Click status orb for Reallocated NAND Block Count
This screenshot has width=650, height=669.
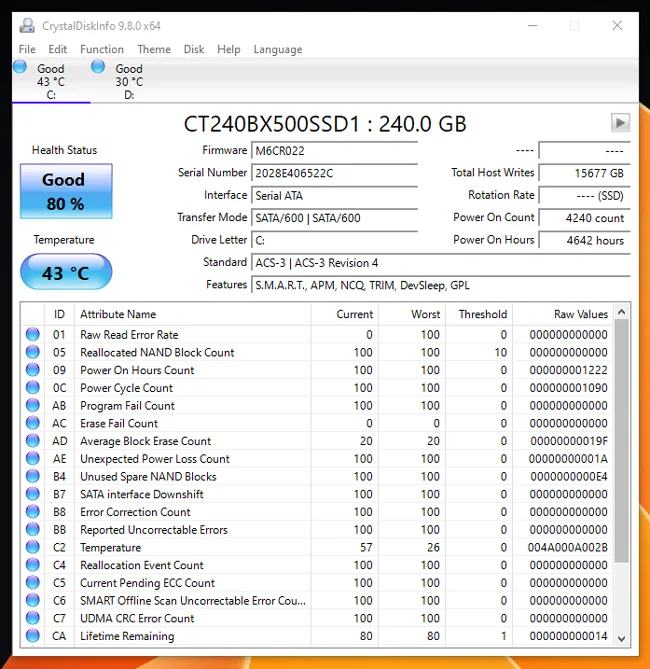[32, 352]
